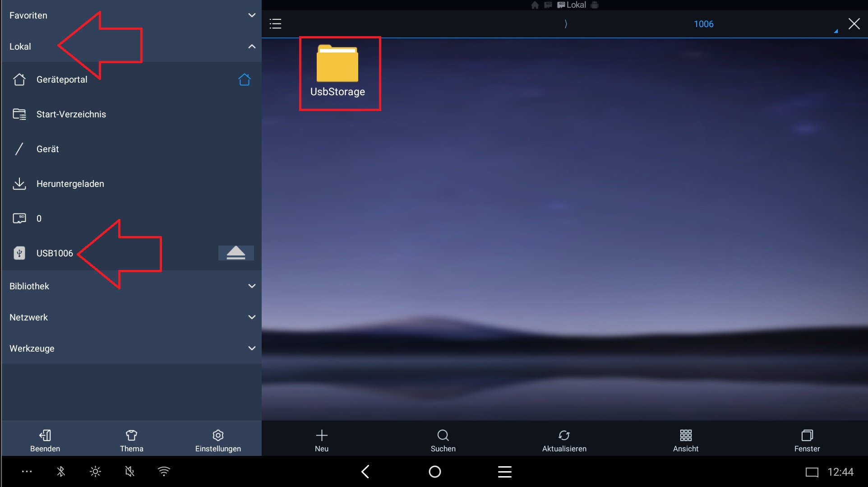
Task: Click Neu to create new item
Action: (322, 441)
